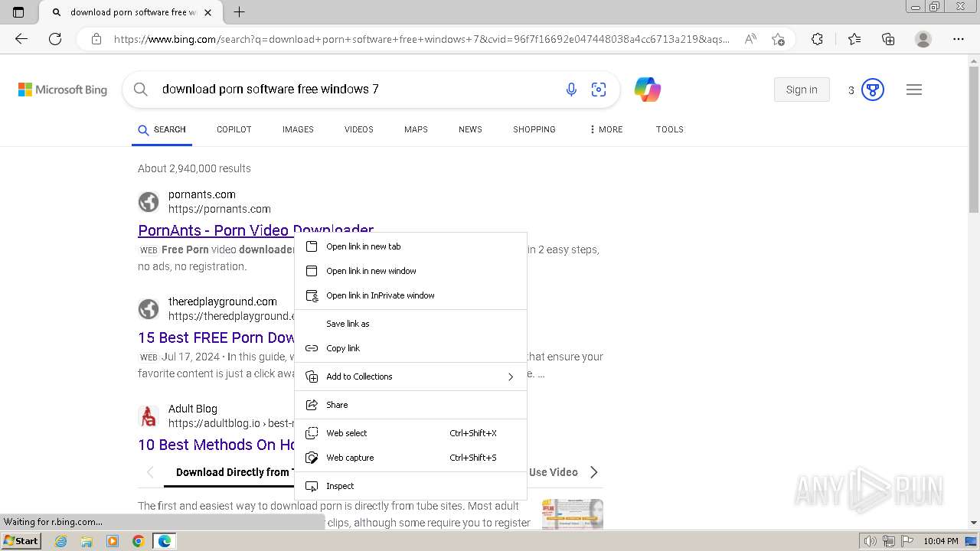Open Windows Start button
Image resolution: width=980 pixels, height=551 pixels.
click(x=21, y=541)
